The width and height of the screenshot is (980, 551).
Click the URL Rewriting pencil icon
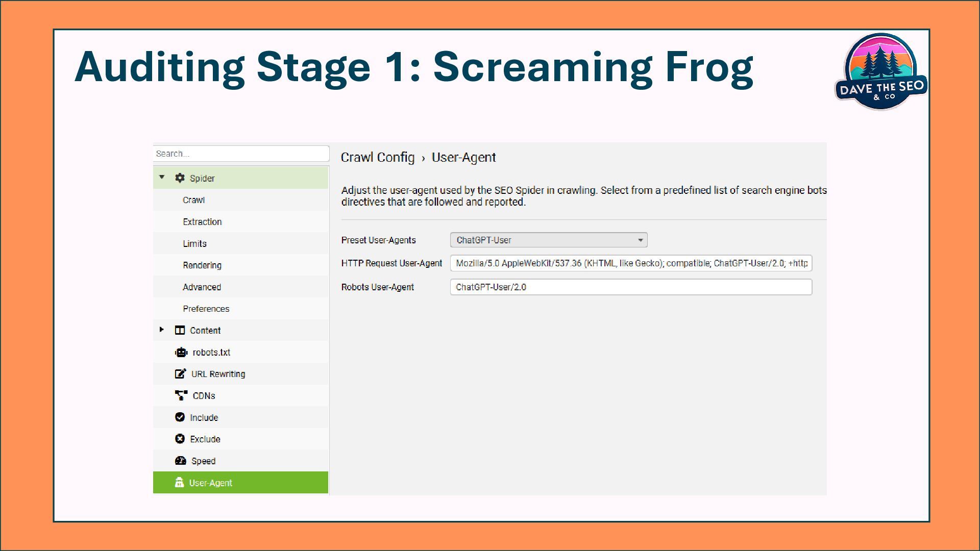tap(180, 374)
